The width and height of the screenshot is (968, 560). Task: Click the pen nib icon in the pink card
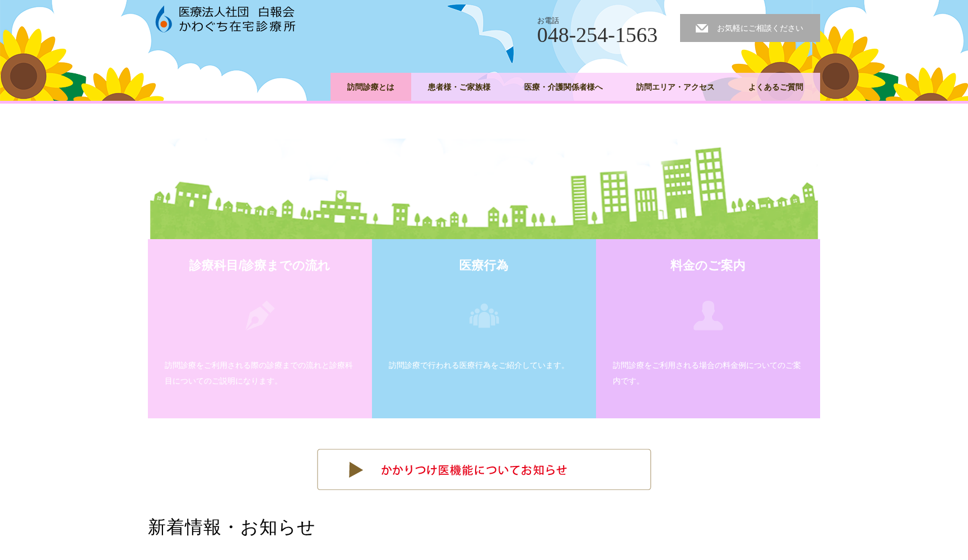[260, 315]
